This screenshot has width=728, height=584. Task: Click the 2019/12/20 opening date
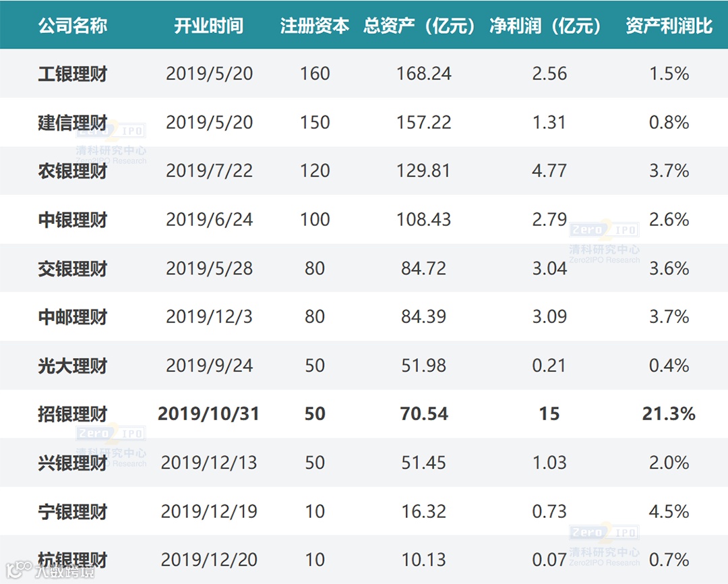click(x=209, y=560)
